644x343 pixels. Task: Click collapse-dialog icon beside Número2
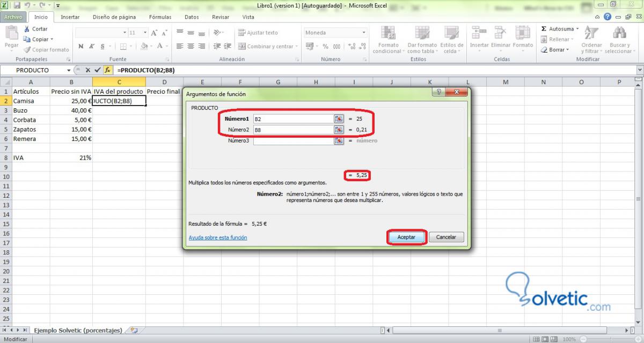point(339,130)
